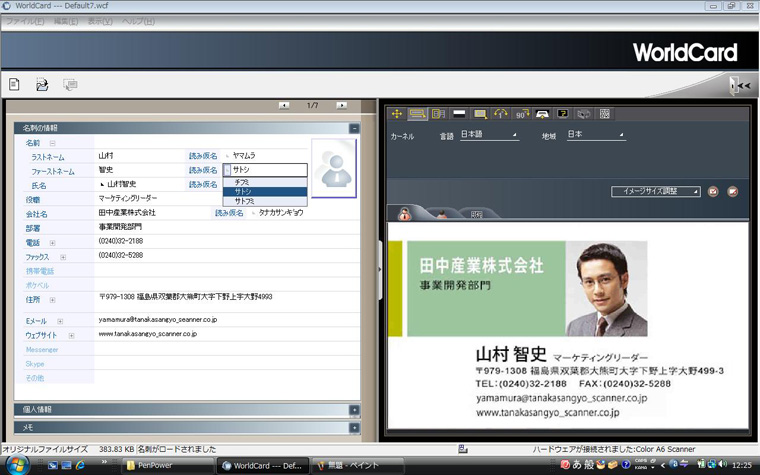Viewport: 760px width, 475px height.
Task: Rotate the card image 90 degrees
Action: pyautogui.click(x=522, y=114)
